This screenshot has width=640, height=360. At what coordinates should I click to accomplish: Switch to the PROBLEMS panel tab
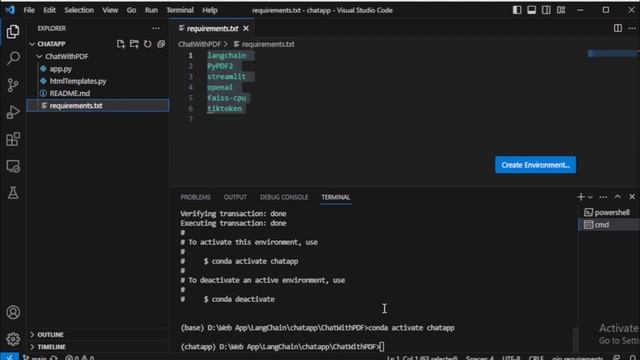(196, 197)
